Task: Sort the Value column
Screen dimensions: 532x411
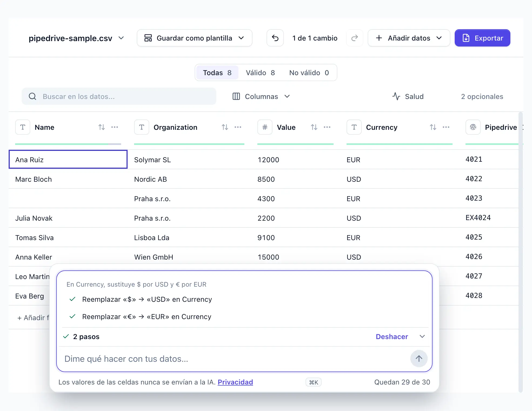Action: [314, 127]
